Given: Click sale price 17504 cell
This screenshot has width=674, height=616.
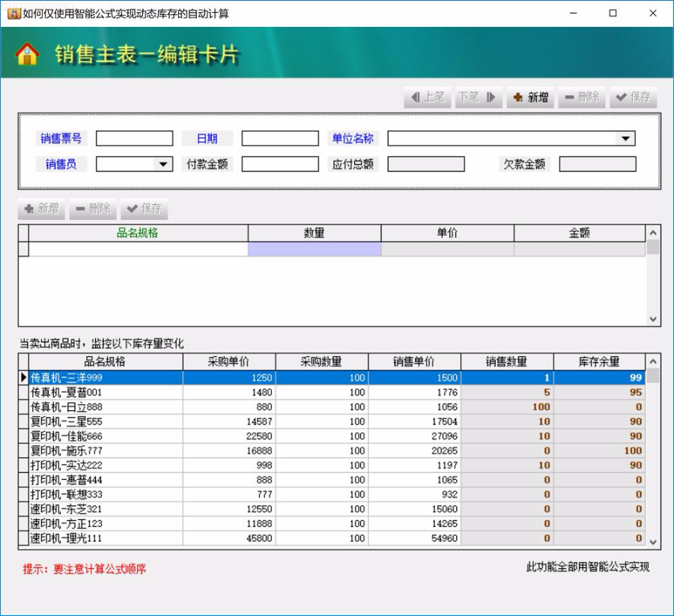Looking at the screenshot, I should pyautogui.click(x=414, y=421).
